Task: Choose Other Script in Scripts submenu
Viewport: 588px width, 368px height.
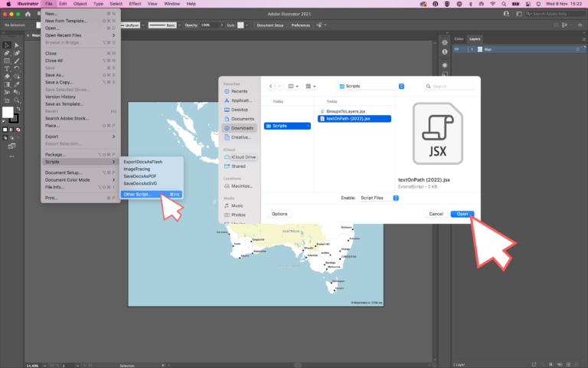Action: pyautogui.click(x=152, y=194)
